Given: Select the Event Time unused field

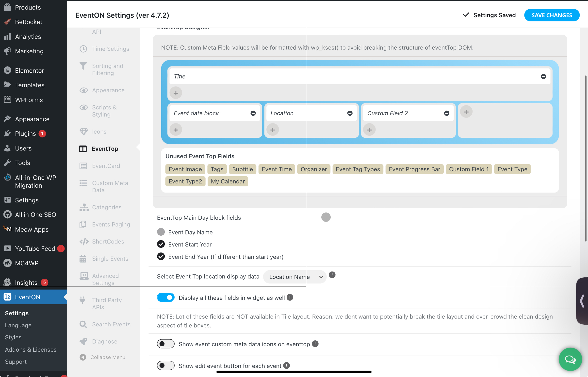Looking at the screenshot, I should click(x=277, y=169).
